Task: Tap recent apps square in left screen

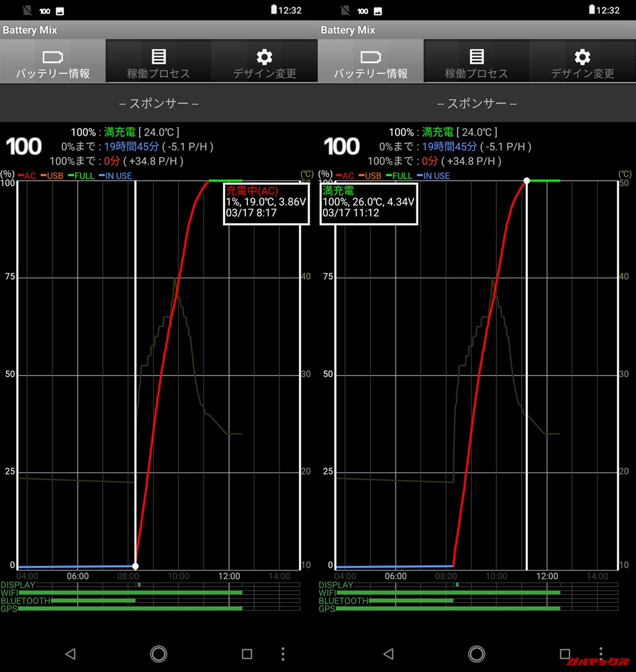Action: pos(246,653)
